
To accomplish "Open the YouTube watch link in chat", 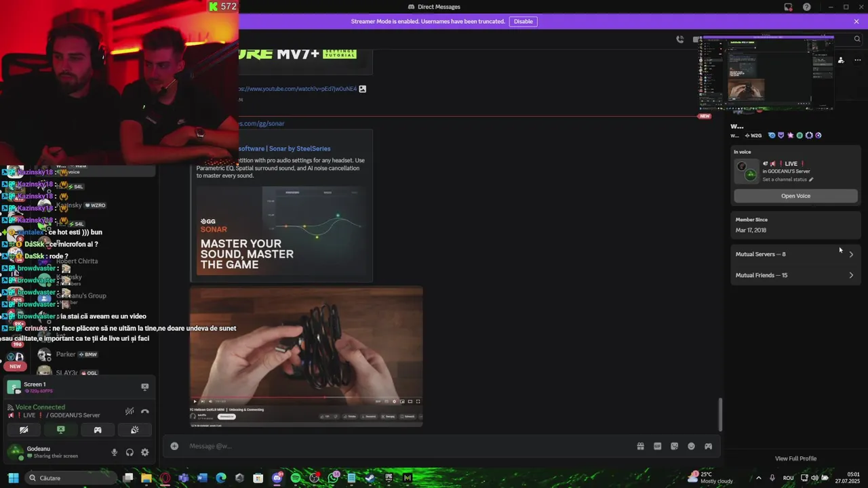I will (298, 89).
